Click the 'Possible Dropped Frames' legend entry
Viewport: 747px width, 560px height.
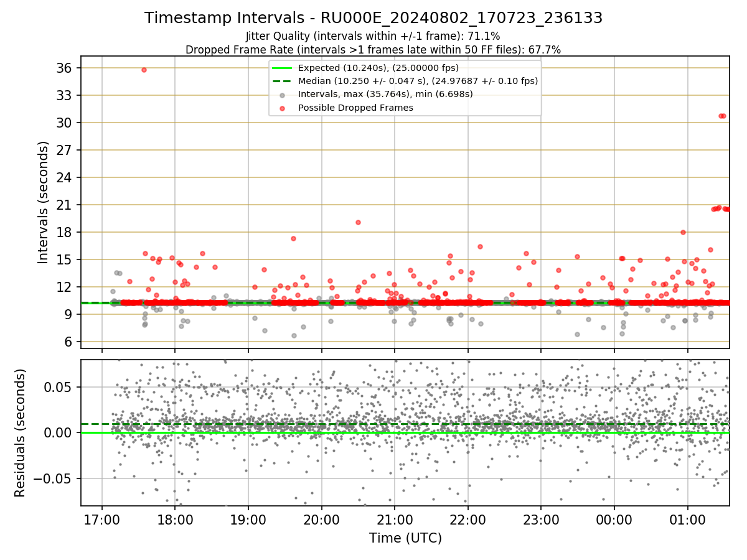click(355, 108)
